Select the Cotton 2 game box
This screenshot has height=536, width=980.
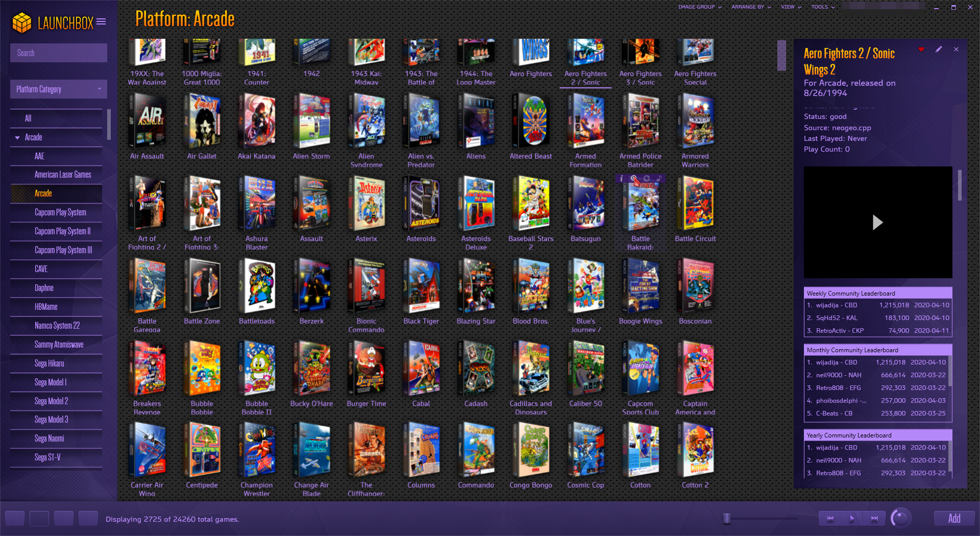point(695,450)
